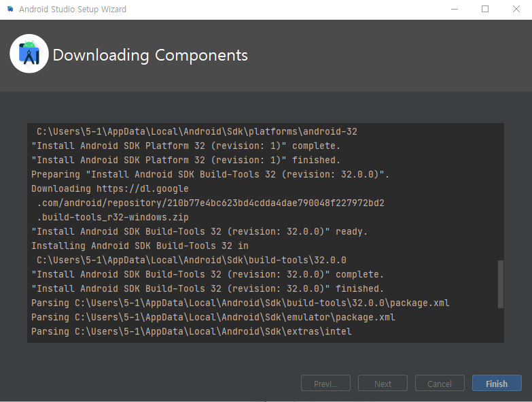Click the disabled Previous button
This screenshot has width=532, height=402.
point(325,384)
